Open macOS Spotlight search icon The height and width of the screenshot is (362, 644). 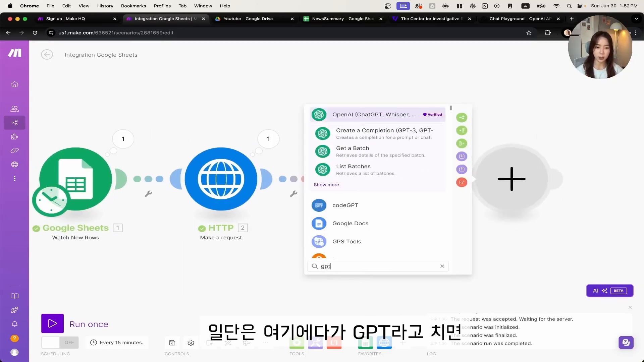569,6
